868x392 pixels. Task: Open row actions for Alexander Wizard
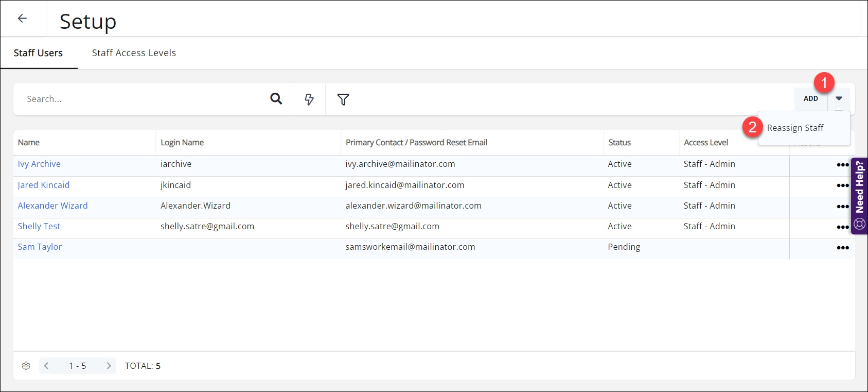point(842,207)
